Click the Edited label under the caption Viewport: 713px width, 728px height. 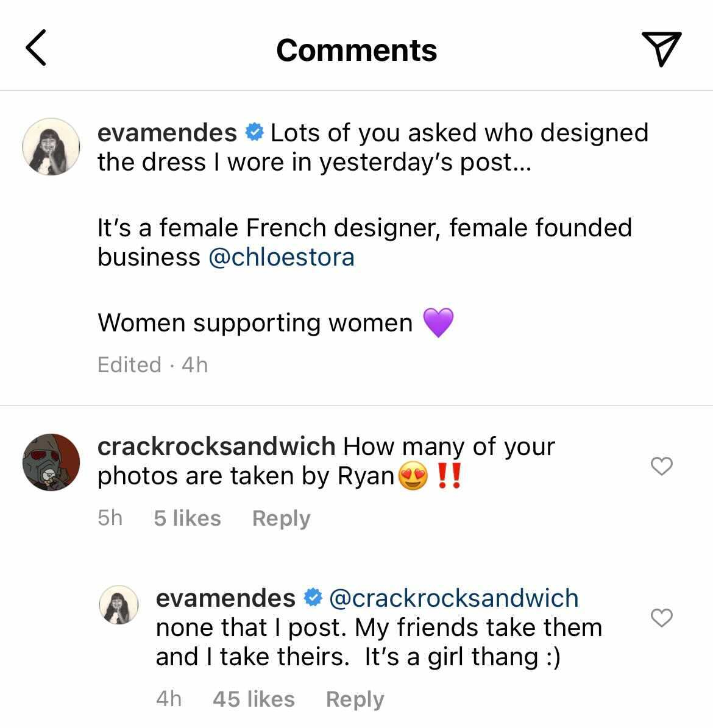pyautogui.click(x=129, y=364)
